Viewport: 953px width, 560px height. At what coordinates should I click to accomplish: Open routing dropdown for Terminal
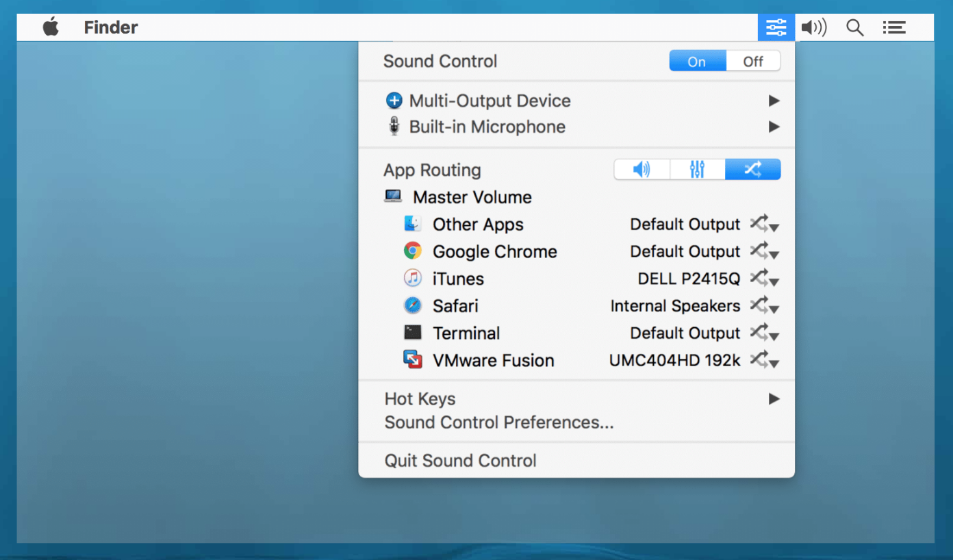tap(765, 334)
